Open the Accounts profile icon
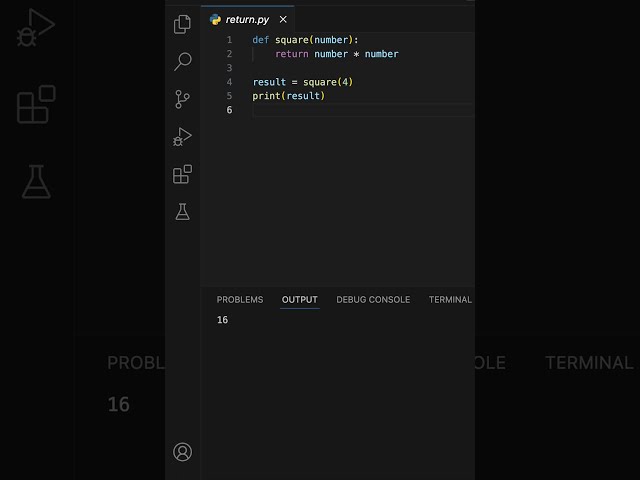Viewport: 640px width, 480px height. tap(182, 452)
